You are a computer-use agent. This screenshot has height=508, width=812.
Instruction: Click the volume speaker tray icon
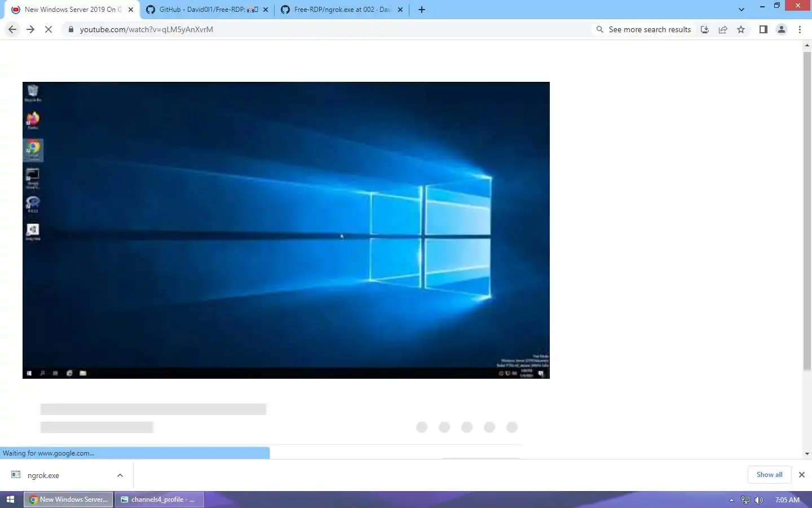point(759,500)
